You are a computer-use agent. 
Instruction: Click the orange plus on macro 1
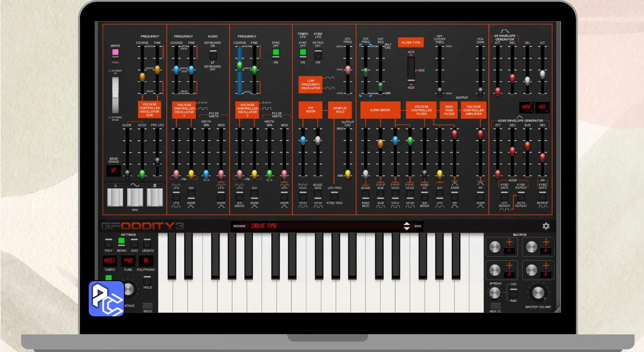coord(509,242)
